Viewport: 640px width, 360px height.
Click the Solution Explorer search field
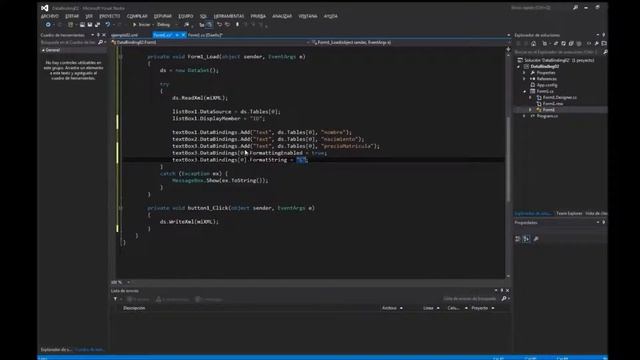(558, 52)
